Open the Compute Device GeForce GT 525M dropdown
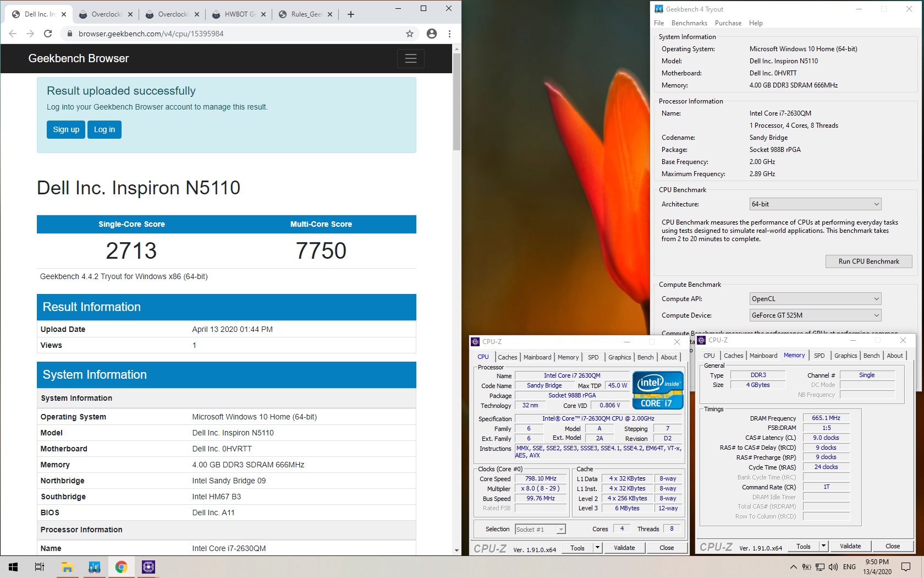 point(815,315)
